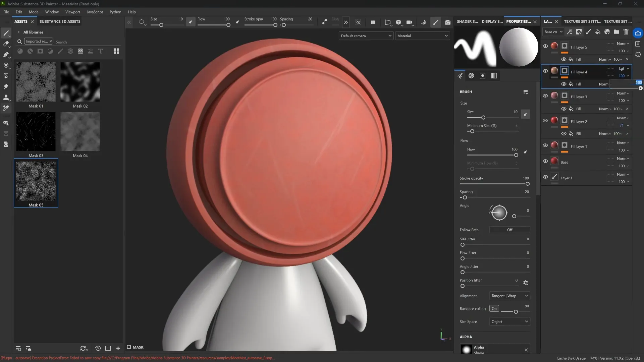Adjust the Stroke opacity slider in Properties
The height and width of the screenshot is (362, 644).
494,184
